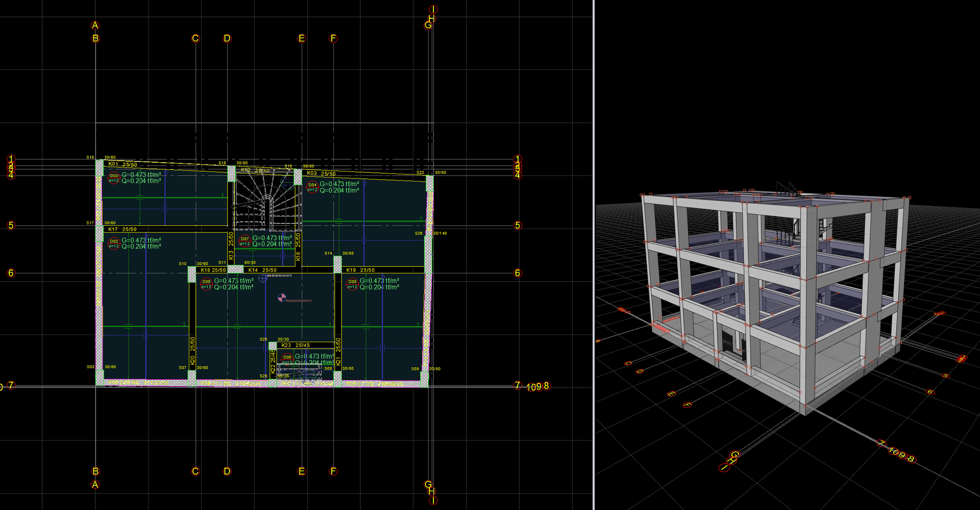Click the 30/65 dimension text near S14
Viewport: 980px width, 510px height.
click(348, 253)
